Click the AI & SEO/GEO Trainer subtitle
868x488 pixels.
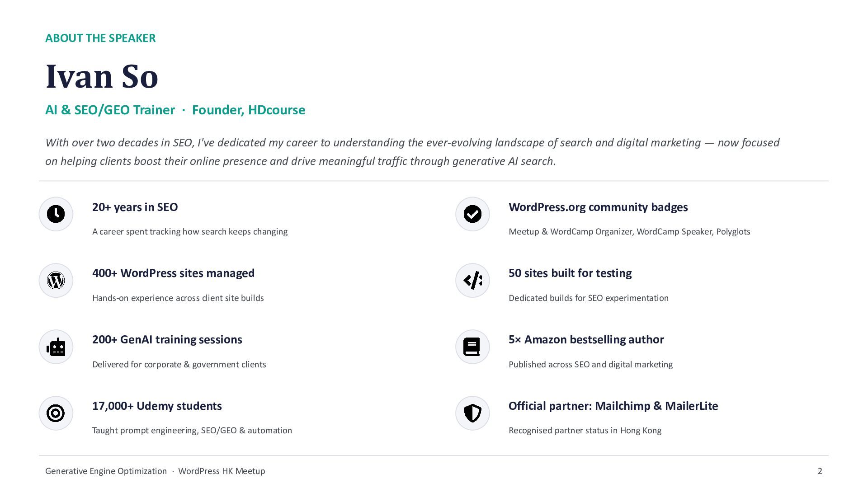coord(110,110)
